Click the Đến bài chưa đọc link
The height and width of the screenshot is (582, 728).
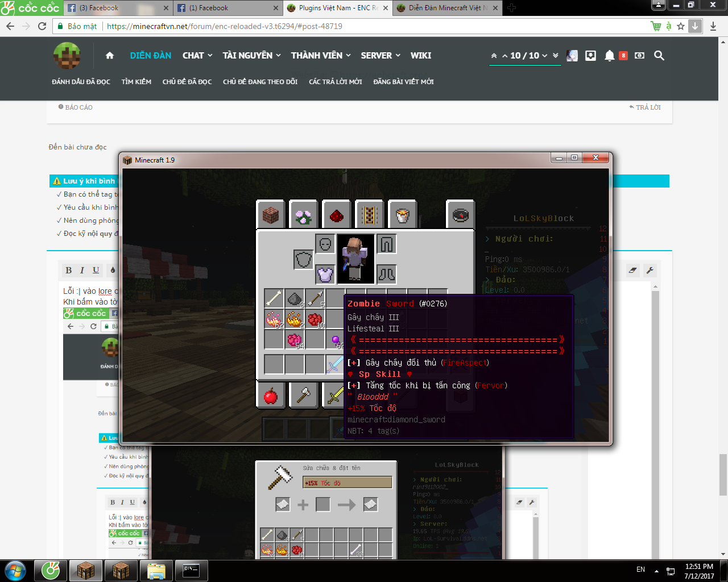77,147
